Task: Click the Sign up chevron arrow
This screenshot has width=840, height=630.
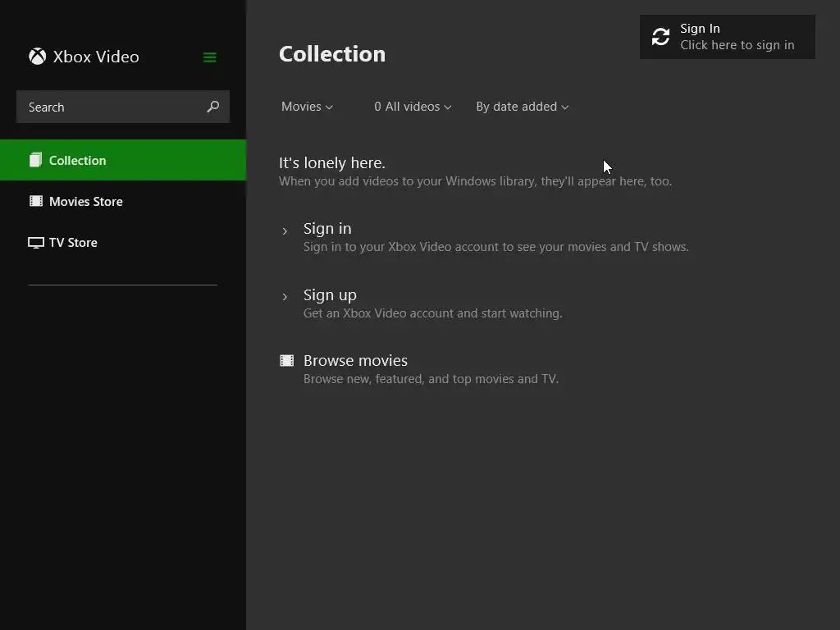Action: (285, 296)
